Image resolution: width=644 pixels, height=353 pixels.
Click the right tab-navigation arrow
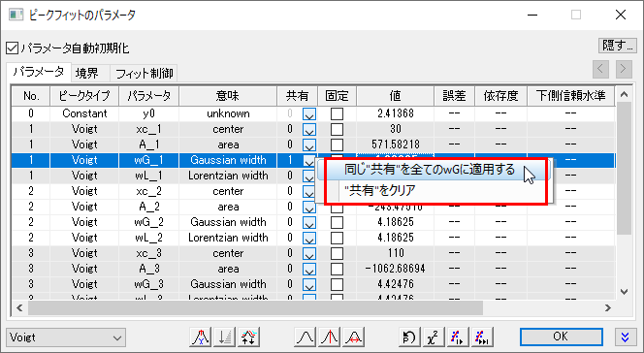[x=624, y=69]
